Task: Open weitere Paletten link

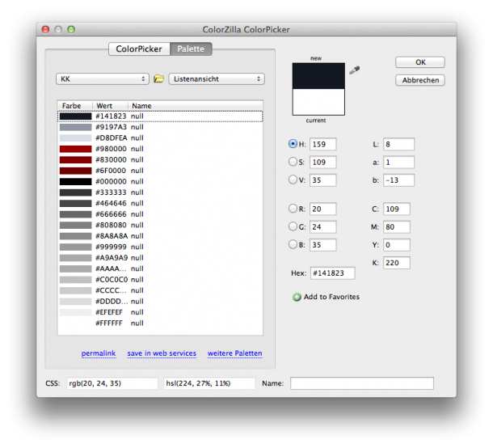Action: coord(235,353)
